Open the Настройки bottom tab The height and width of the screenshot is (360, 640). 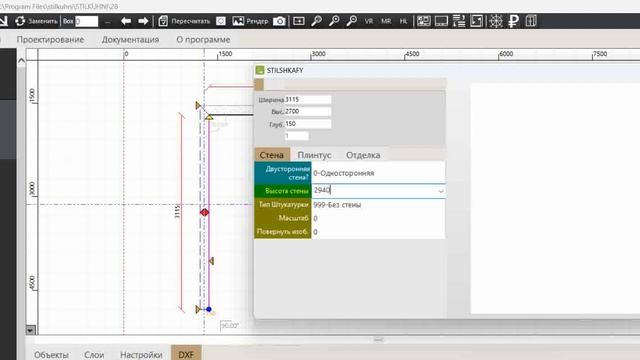tap(141, 355)
